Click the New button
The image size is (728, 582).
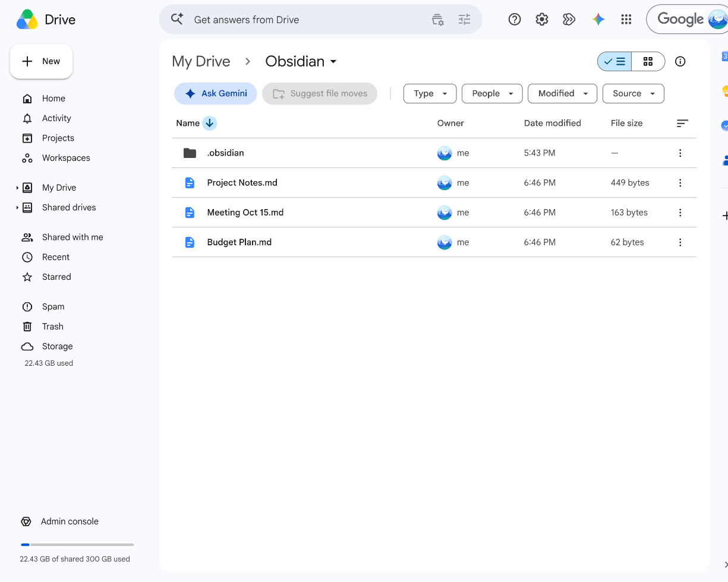coord(41,61)
